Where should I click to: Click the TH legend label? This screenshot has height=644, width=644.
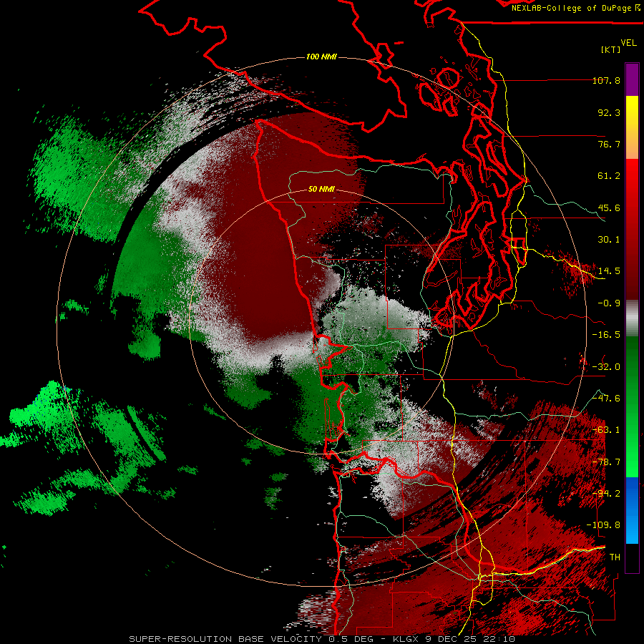click(615, 557)
